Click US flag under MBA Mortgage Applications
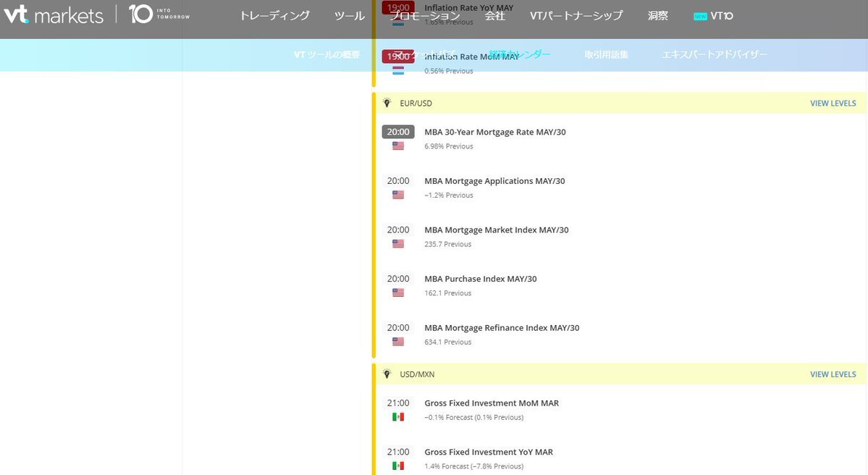 pos(398,195)
